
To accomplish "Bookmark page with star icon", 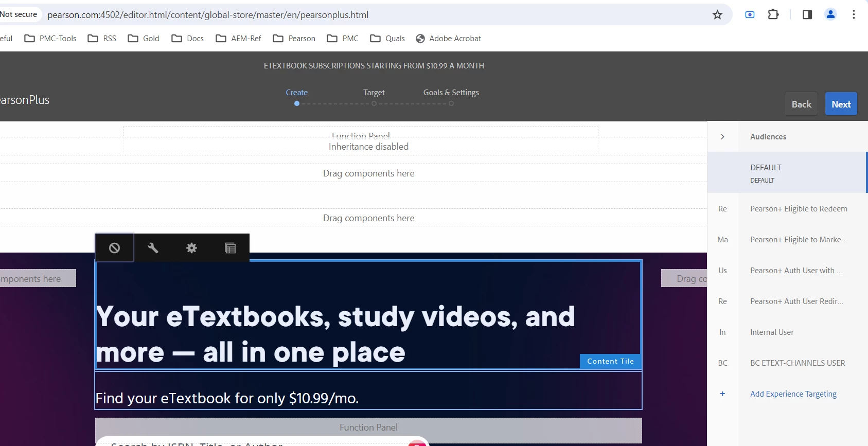I will tap(717, 14).
